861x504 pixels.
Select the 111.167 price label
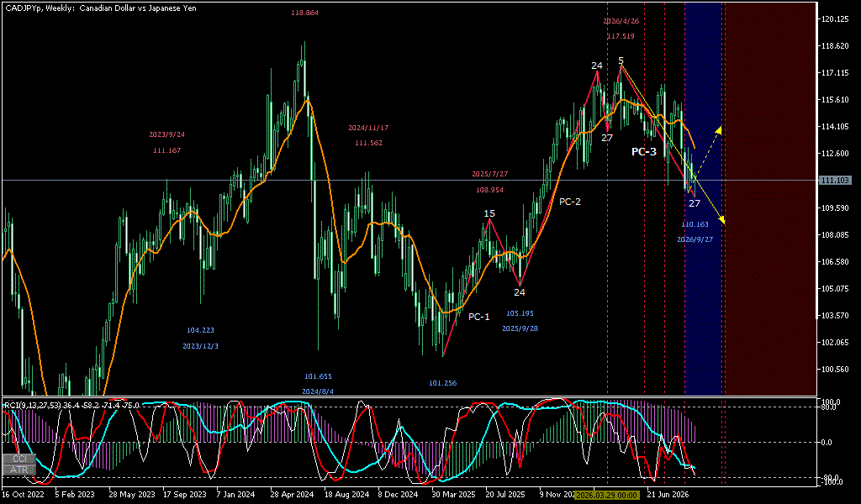coord(167,150)
